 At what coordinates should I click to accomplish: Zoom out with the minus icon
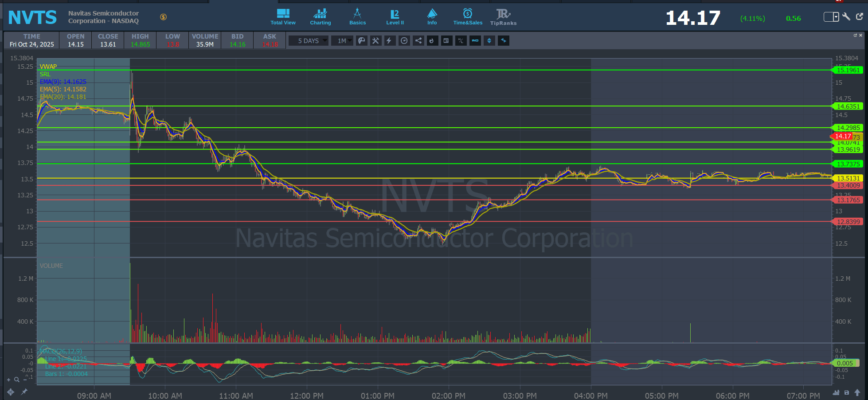pos(24,380)
